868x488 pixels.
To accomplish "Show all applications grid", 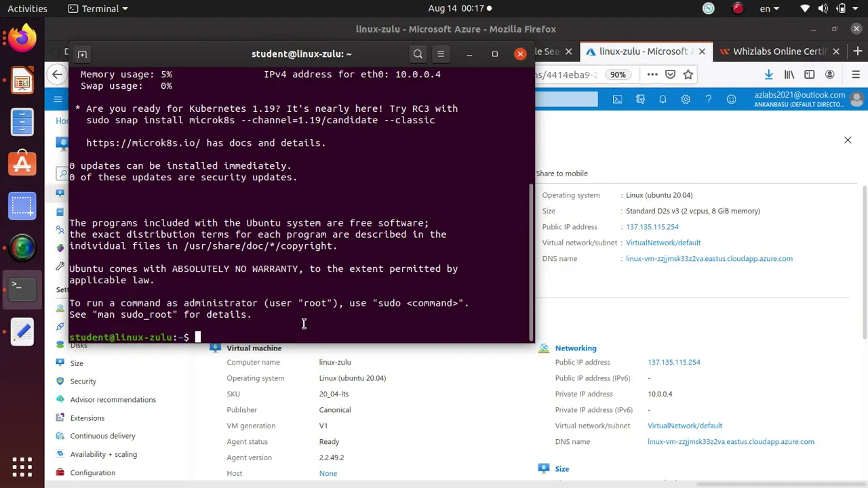I will pyautogui.click(x=22, y=466).
